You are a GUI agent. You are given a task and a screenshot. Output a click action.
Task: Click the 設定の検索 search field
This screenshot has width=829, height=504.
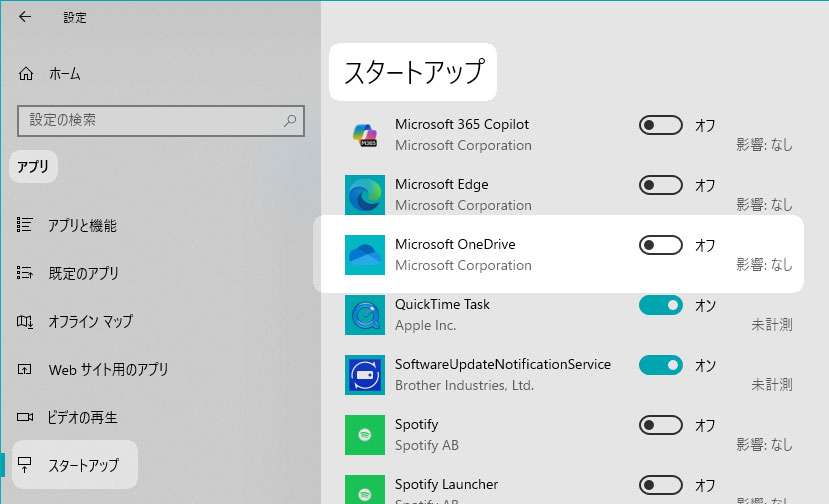[x=150, y=120]
